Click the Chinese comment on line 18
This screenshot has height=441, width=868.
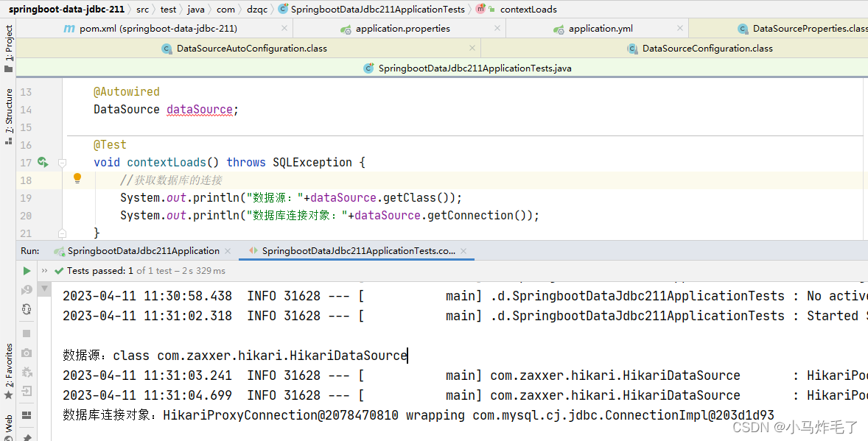[171, 180]
